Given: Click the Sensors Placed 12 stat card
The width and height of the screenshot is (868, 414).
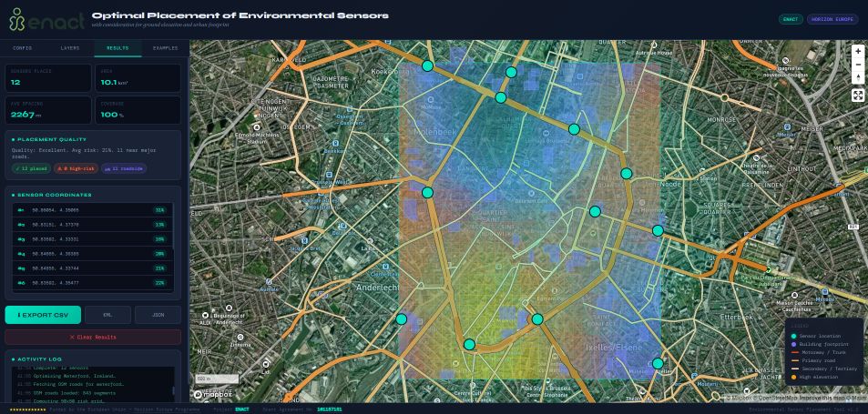Looking at the screenshot, I should pyautogui.click(x=48, y=78).
